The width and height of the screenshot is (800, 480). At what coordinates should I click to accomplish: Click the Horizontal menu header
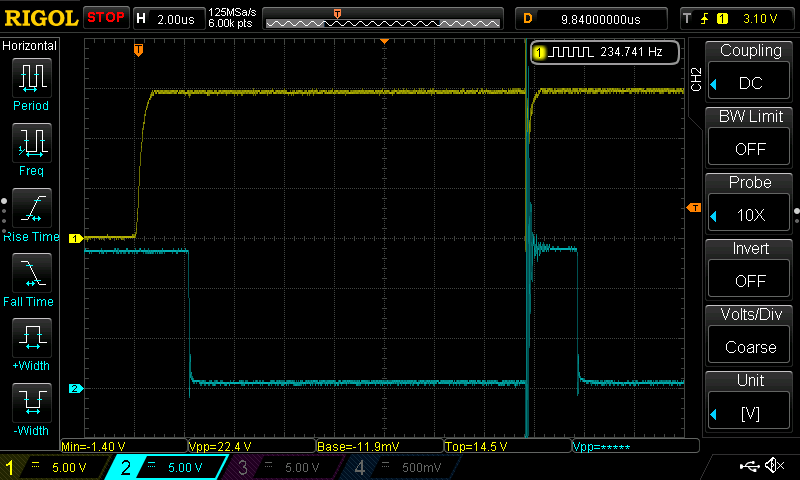[30, 46]
